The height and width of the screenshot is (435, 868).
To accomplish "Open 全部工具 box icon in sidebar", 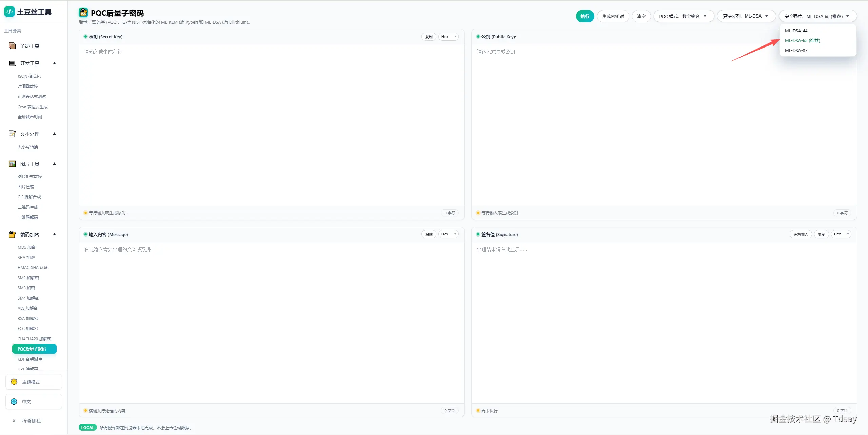I will pos(12,46).
